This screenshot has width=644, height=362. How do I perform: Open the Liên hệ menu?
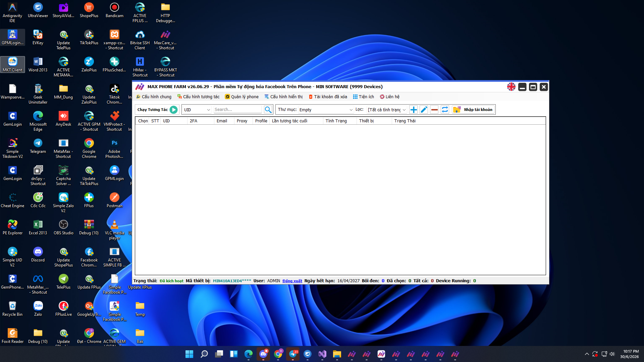[x=389, y=97]
